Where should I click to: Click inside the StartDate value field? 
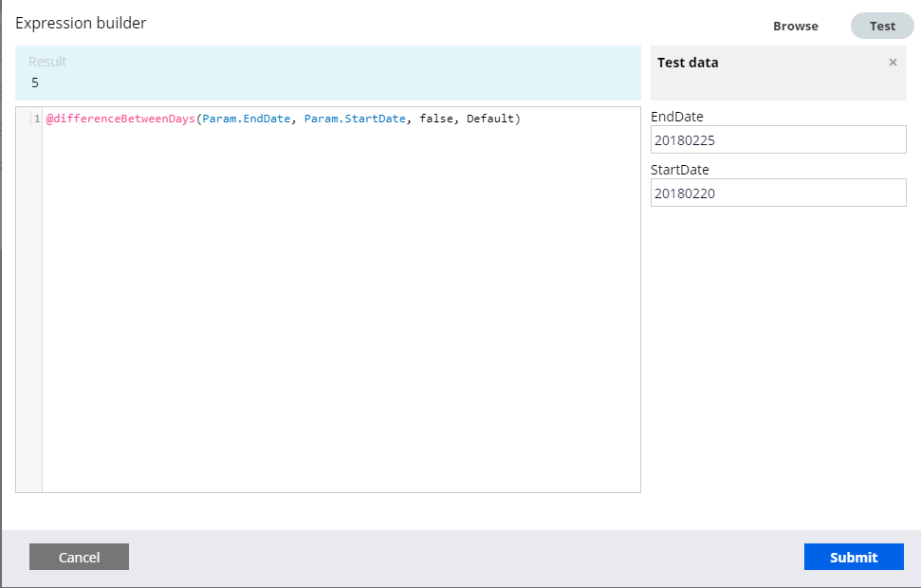coord(778,192)
